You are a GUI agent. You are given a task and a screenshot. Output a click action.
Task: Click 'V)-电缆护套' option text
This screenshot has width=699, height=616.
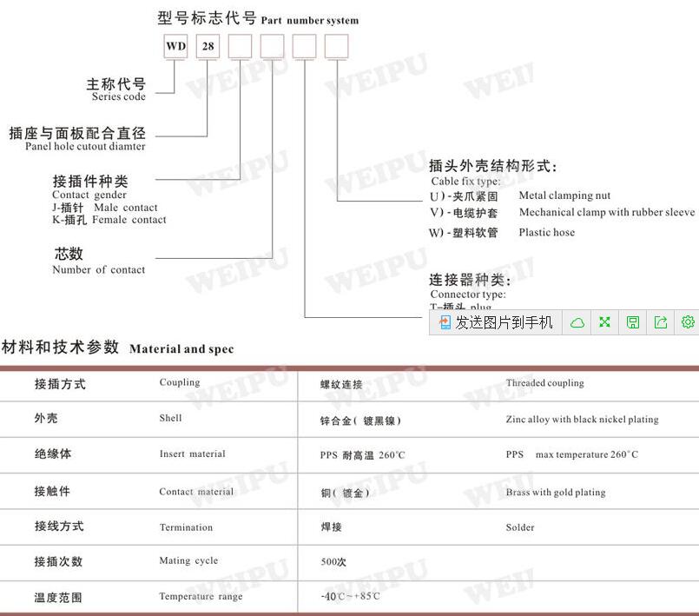(464, 213)
